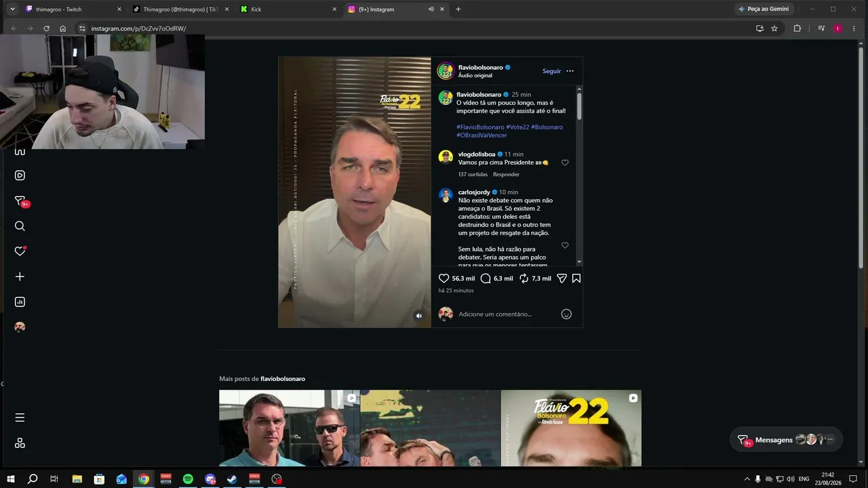Click the create new post plus icon
This screenshot has height=488, width=868.
point(20,277)
